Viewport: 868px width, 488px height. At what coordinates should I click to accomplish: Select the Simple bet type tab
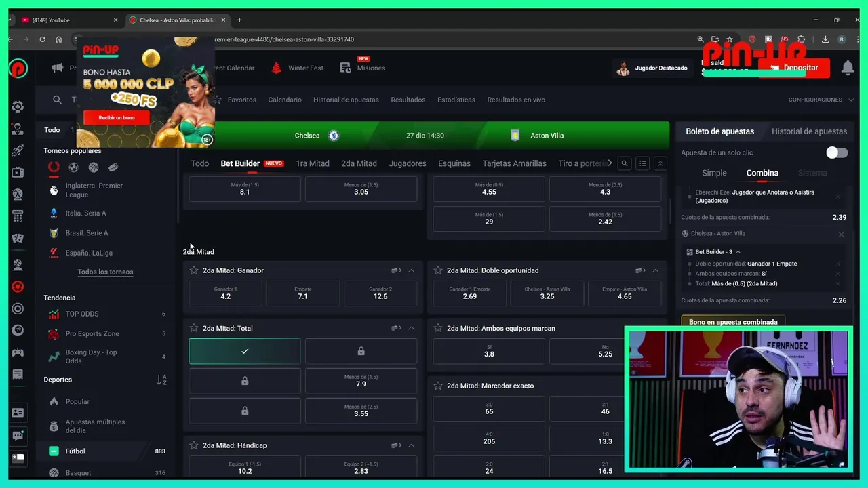pos(714,174)
